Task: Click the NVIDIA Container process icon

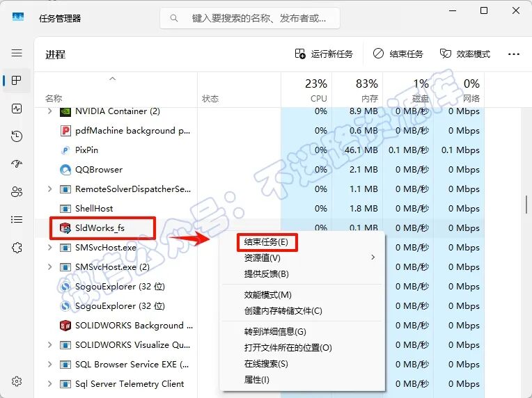Action: (x=65, y=111)
